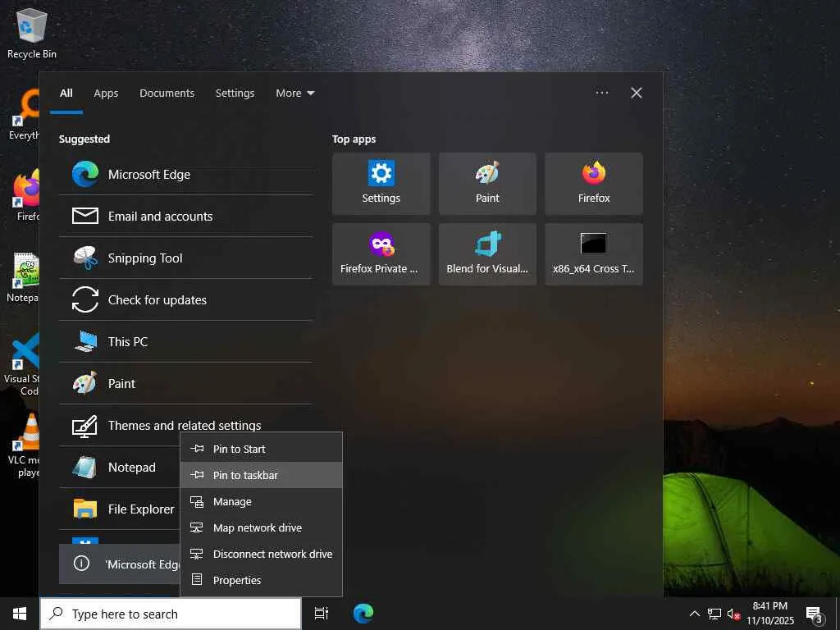
Task: Switch to the Documents search tab
Action: coord(167,94)
